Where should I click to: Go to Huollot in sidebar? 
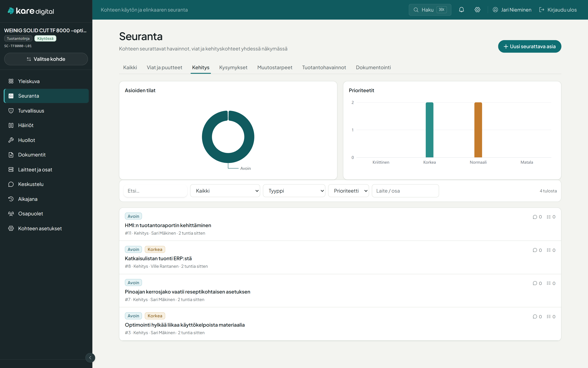tap(46, 140)
